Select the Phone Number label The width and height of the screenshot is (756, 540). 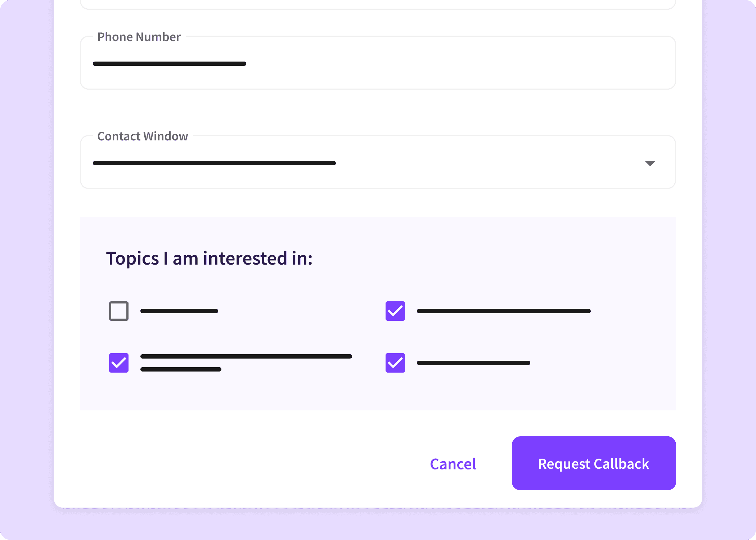coord(139,37)
